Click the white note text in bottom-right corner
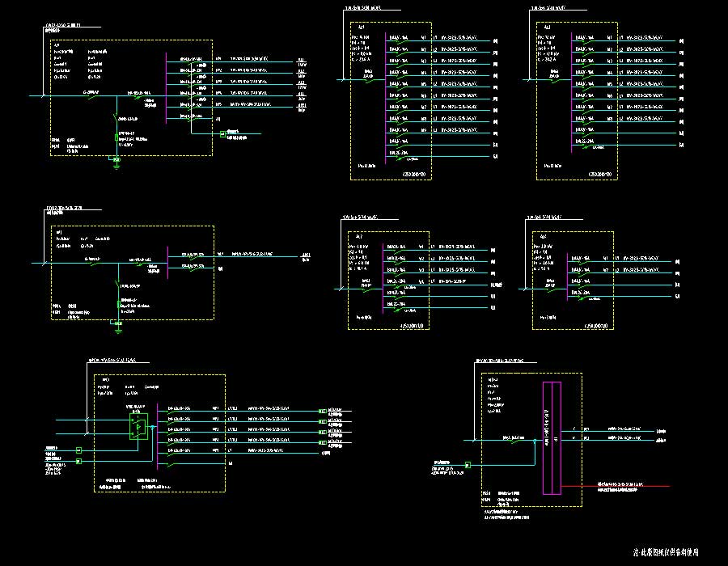Screen dimensions: 728x566 click(x=667, y=552)
